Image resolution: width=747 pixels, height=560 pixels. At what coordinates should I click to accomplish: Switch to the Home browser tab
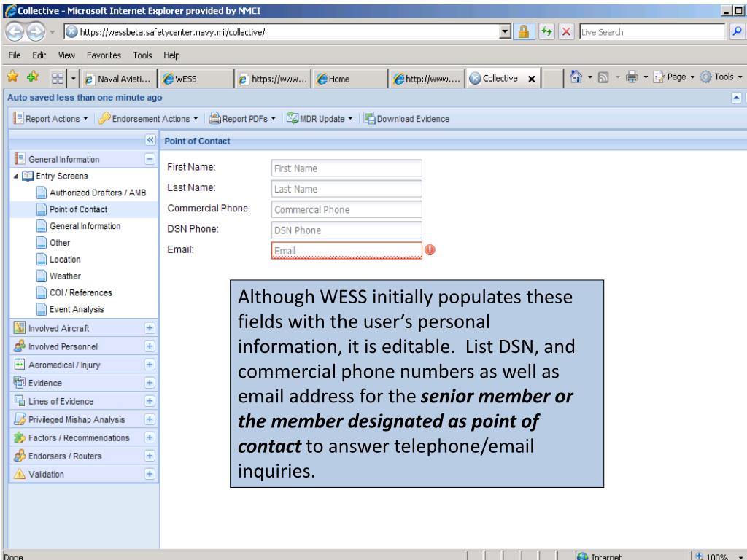(350, 79)
